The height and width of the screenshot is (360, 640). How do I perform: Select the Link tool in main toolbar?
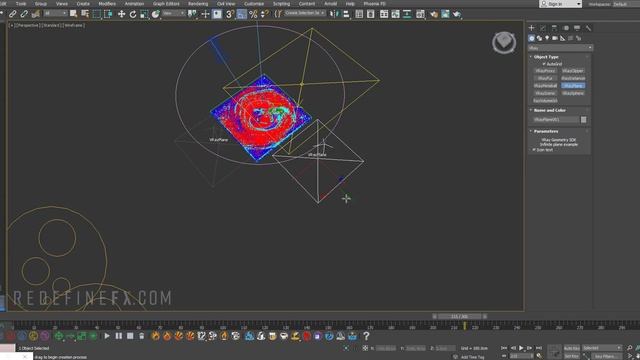tap(13, 14)
